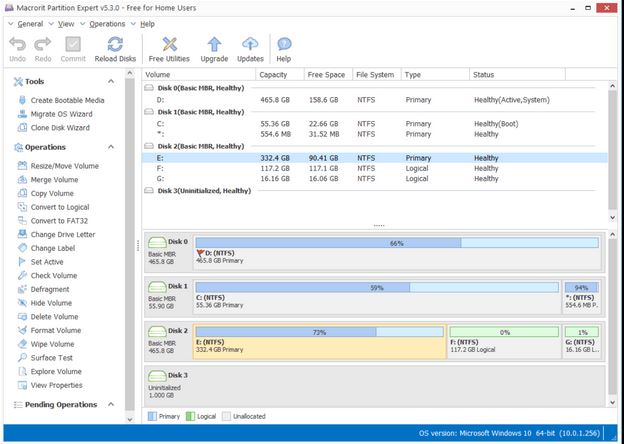Select C: partition bar at 59% in disk map

[x=377, y=288]
